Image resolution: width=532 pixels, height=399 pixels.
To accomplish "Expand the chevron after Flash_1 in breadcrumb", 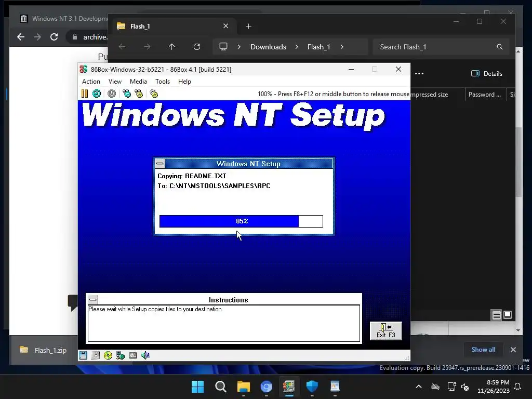I will click(x=342, y=47).
